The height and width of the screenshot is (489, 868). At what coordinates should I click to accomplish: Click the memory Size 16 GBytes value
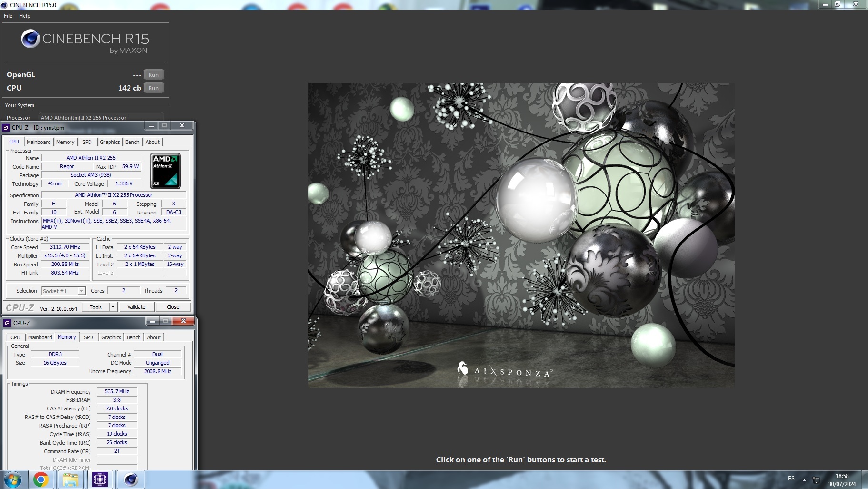click(55, 363)
